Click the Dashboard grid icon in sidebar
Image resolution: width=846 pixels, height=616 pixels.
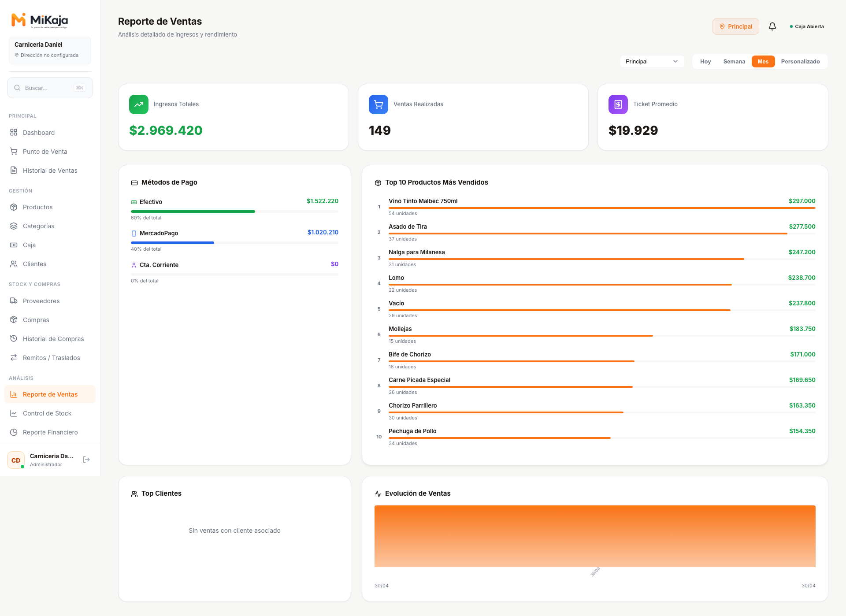tap(14, 132)
